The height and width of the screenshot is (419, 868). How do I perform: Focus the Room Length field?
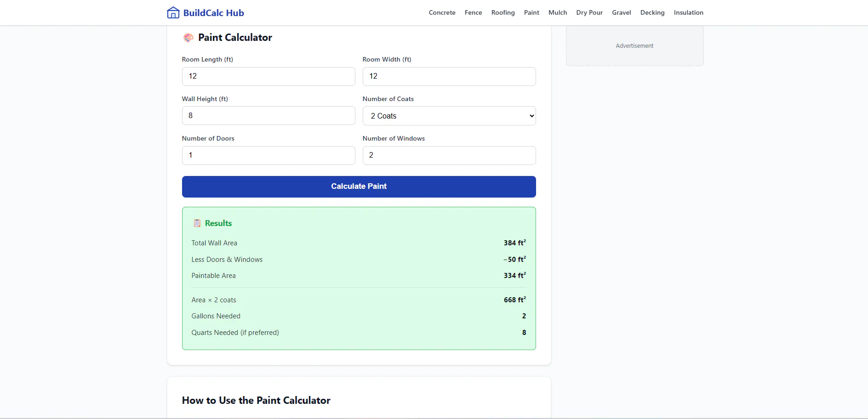coord(268,76)
